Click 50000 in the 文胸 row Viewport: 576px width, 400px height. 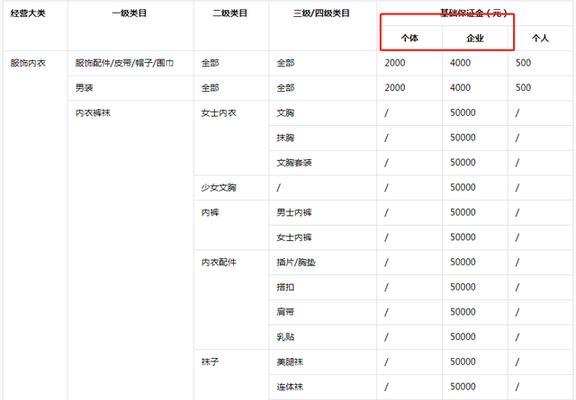[x=463, y=113]
